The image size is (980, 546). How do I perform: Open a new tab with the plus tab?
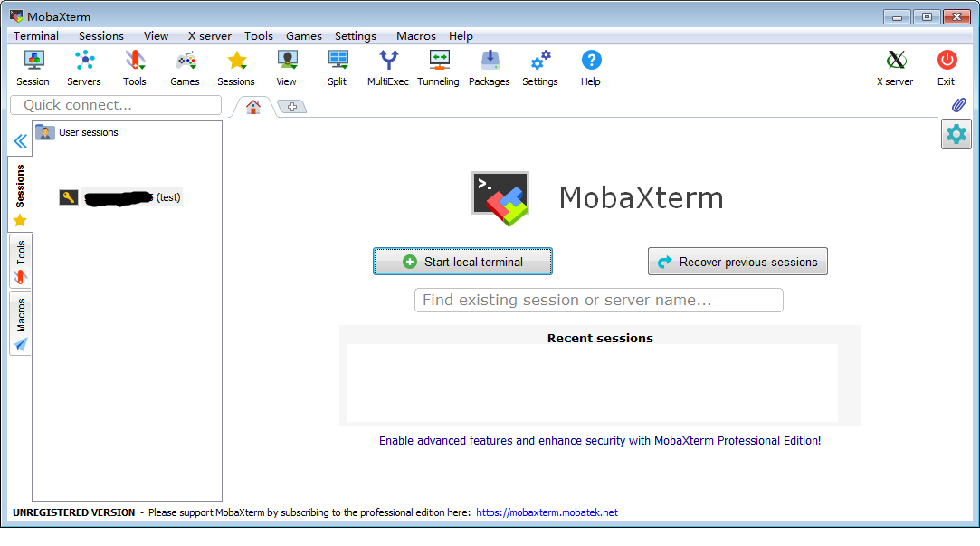pyautogui.click(x=290, y=106)
